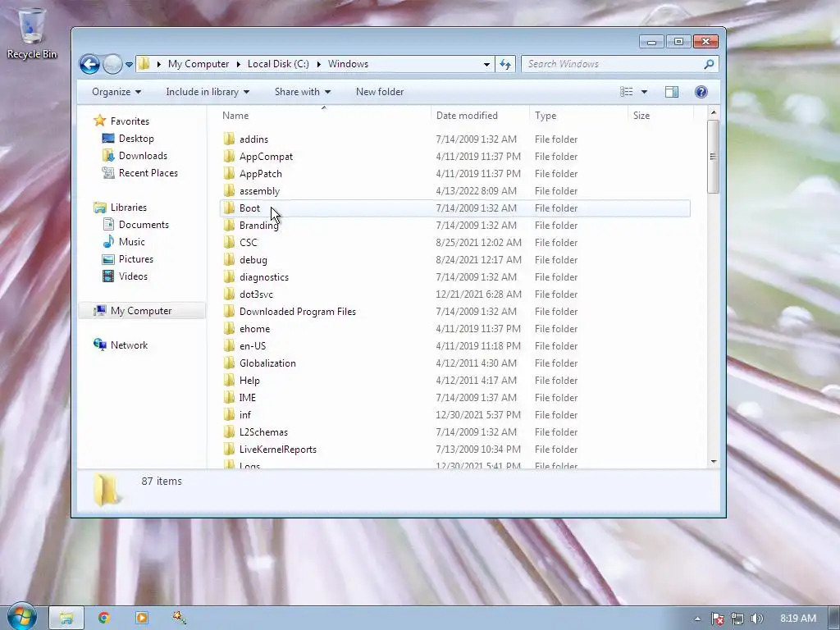This screenshot has height=630, width=840.
Task: Select the CSC folder icon
Action: (230, 243)
